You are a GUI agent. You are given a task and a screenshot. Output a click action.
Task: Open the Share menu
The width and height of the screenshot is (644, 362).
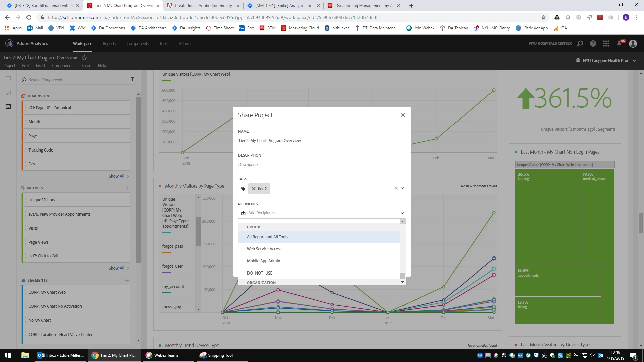86,66
